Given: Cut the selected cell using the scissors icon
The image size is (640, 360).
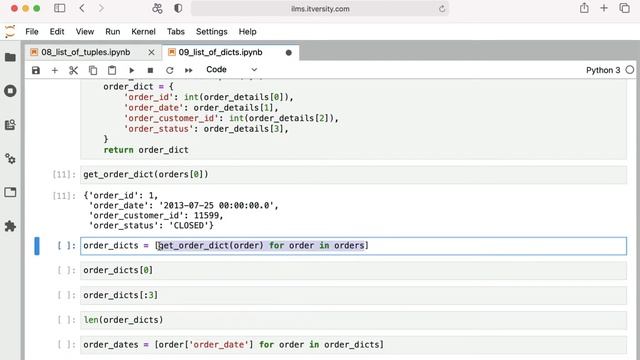Looking at the screenshot, I should [x=73, y=70].
